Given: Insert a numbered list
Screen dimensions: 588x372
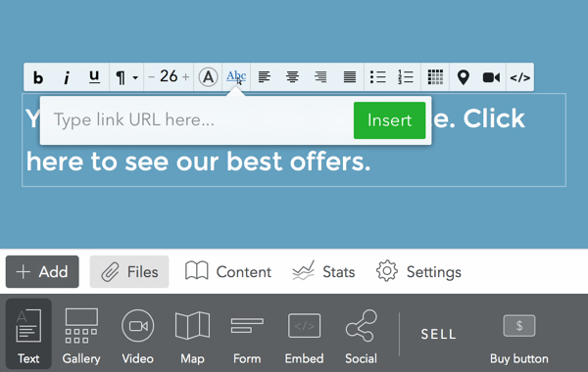Looking at the screenshot, I should (406, 77).
